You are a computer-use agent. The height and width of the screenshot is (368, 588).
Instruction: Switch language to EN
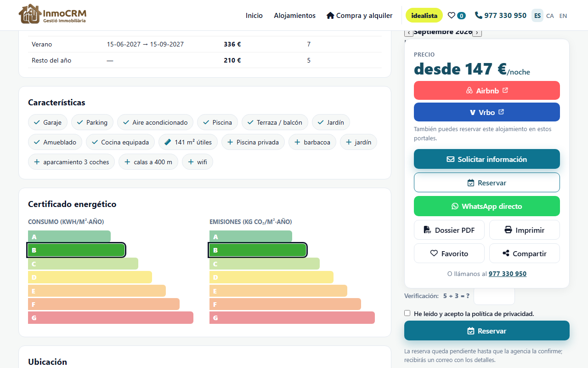pos(563,15)
